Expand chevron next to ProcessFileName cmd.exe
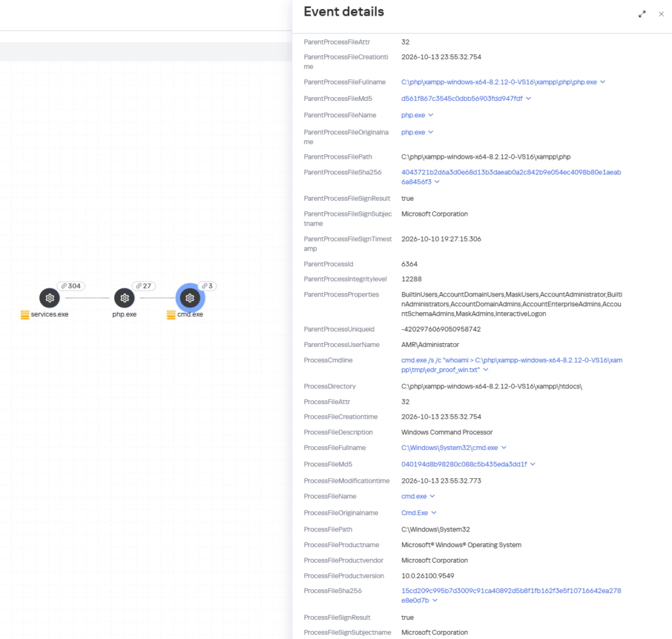672x639 pixels. 432,496
